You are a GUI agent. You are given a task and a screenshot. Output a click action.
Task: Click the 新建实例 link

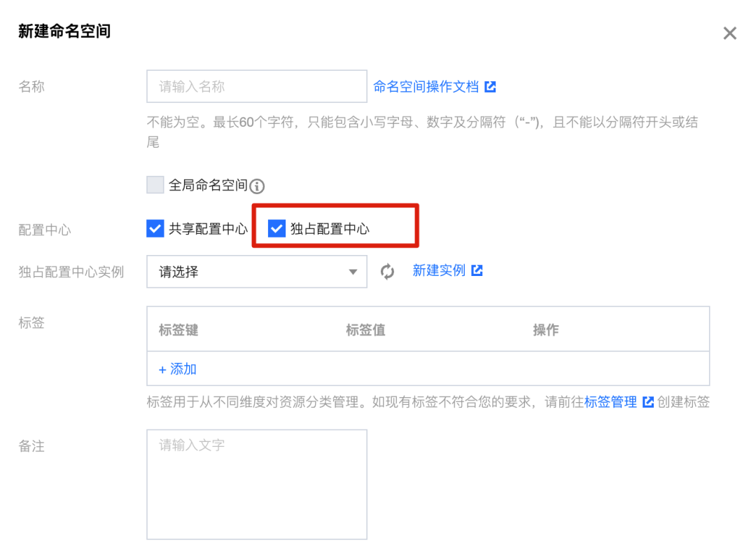tap(439, 270)
